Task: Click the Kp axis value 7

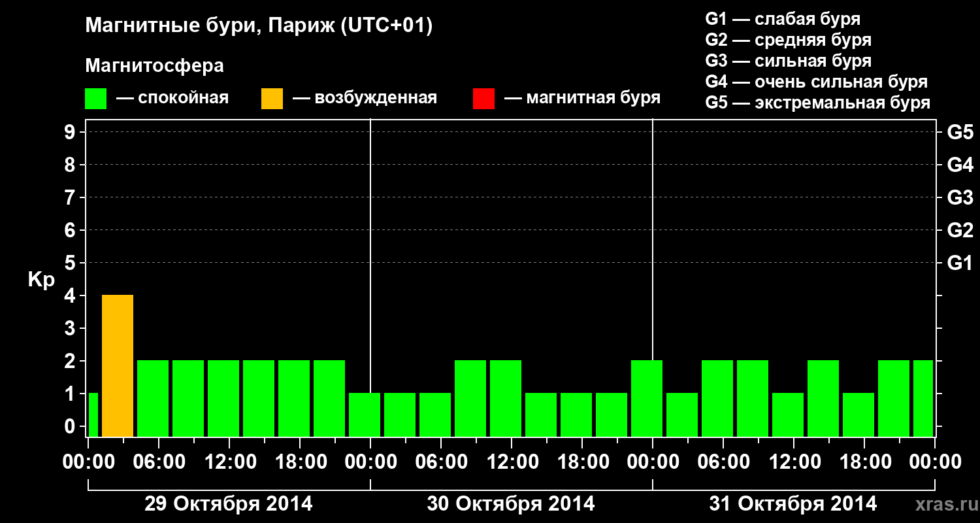Action: [71, 197]
